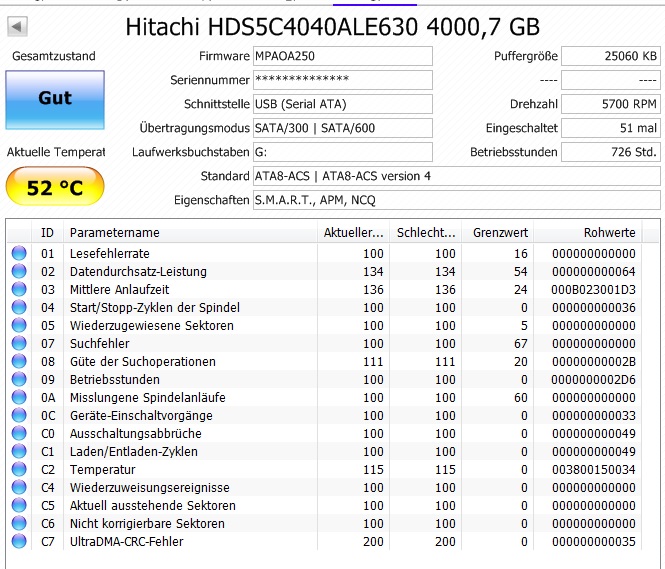The width and height of the screenshot is (665, 569).
Task: Select the Suchfehler parameter name
Action: click(x=100, y=343)
